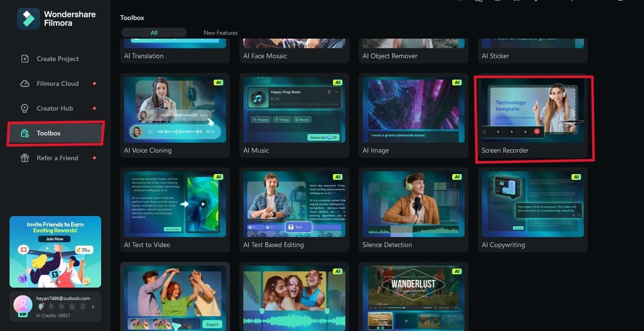Launch the AI Voice Cloning tool
Viewport: 644px width, 331px height.
175,115
